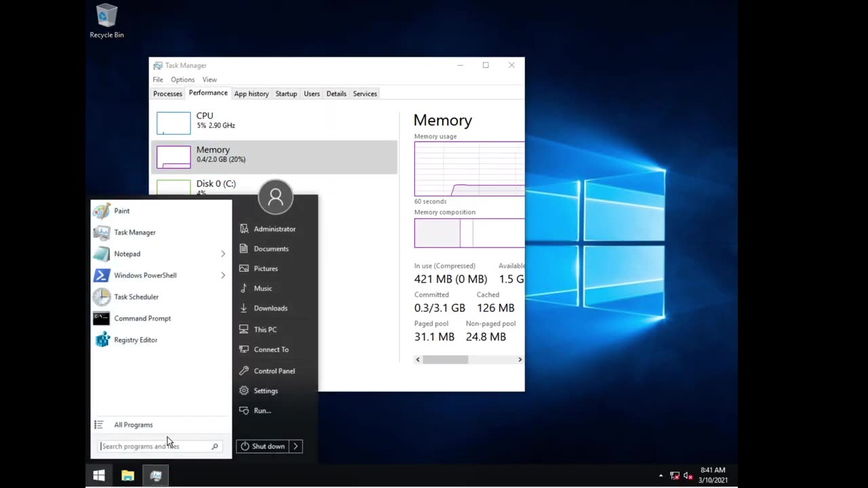The image size is (868, 488).
Task: Click Task Manager taskbar button
Action: pos(156,476)
